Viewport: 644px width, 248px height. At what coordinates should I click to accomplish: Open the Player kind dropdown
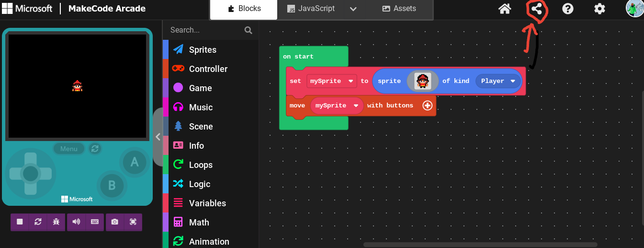pos(498,81)
